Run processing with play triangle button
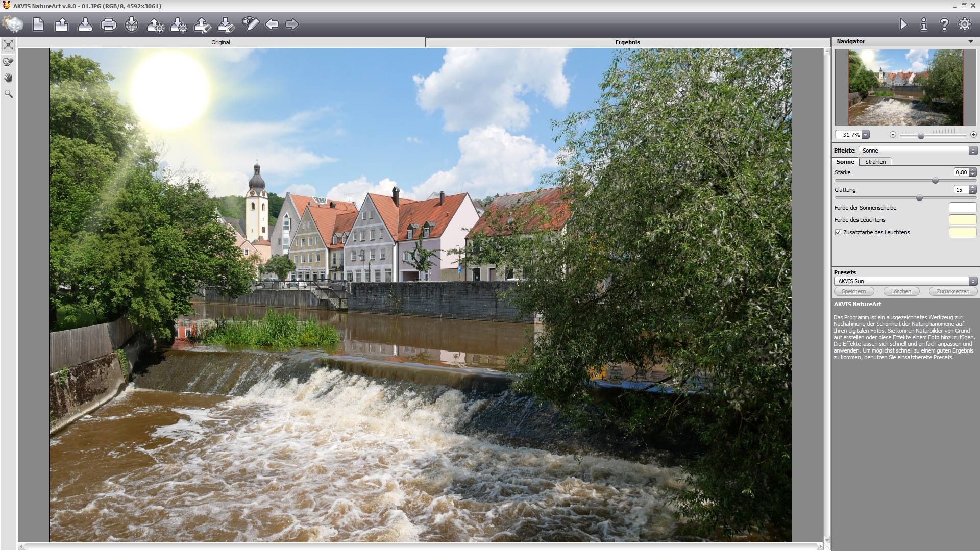This screenshot has height=551, width=980. tap(903, 24)
